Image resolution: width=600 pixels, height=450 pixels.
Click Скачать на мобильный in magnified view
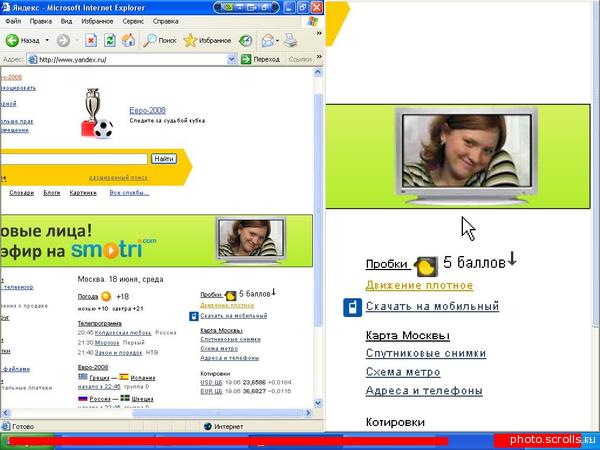click(432, 306)
